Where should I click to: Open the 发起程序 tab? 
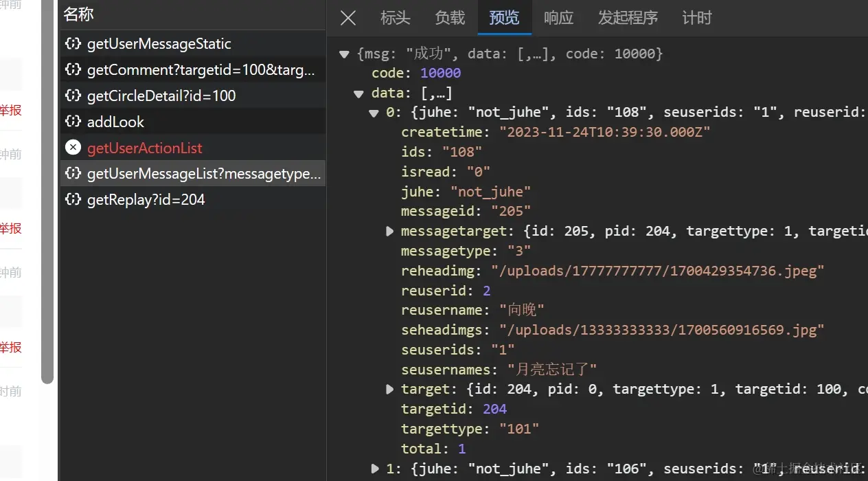(628, 18)
